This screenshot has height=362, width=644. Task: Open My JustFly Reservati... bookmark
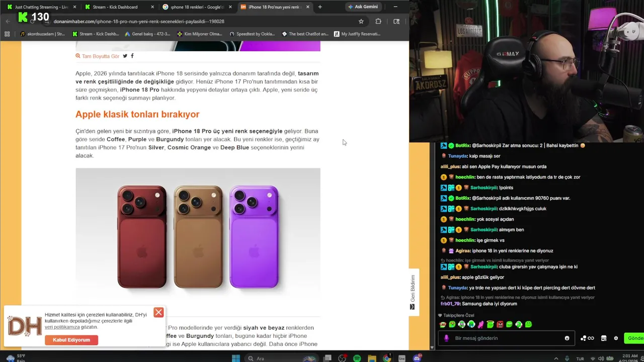[357, 34]
